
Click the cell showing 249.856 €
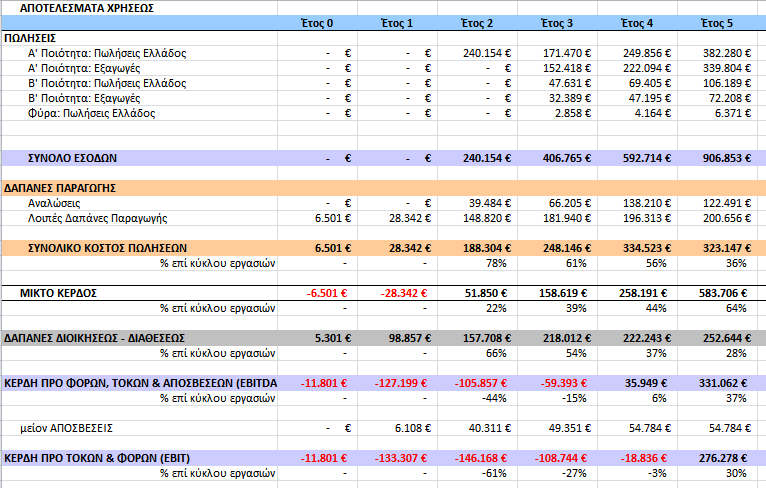(647, 53)
